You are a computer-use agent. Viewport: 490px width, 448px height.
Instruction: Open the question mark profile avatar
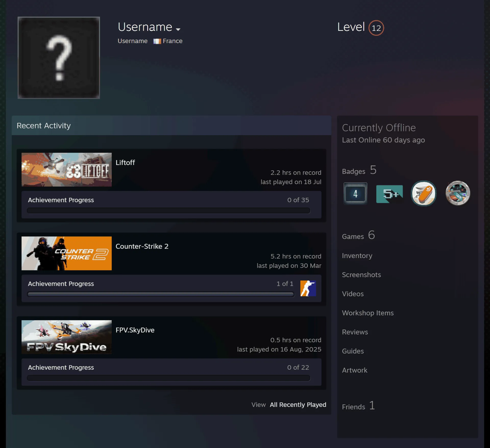click(59, 58)
